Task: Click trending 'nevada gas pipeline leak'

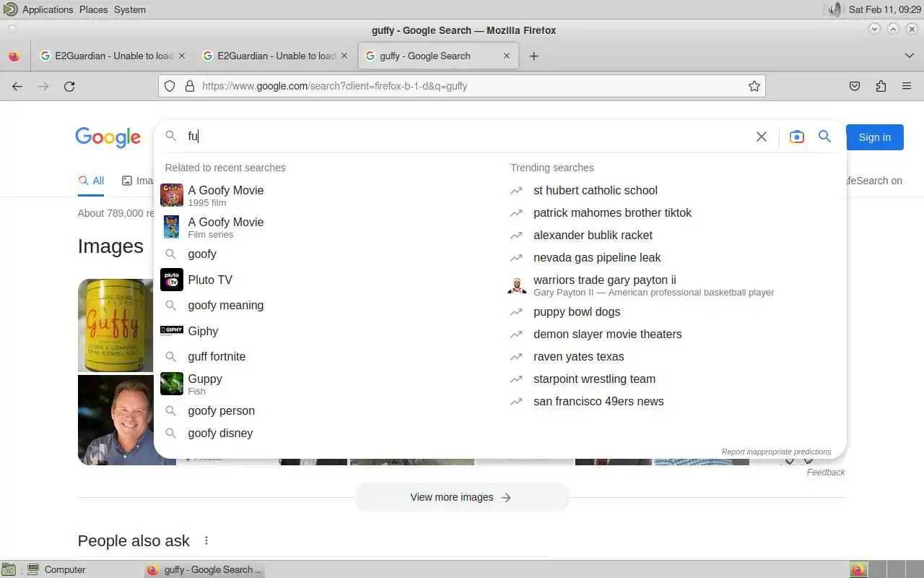Action: coord(597,257)
